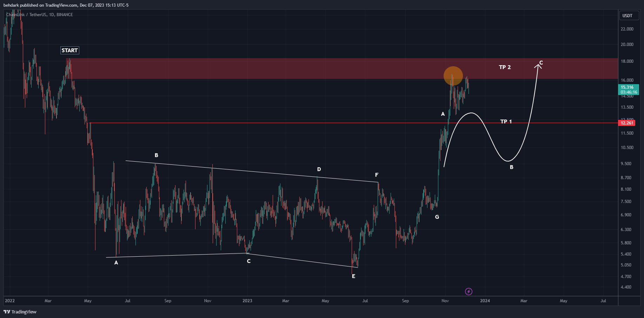Click the 2022 label on time axis
This screenshot has width=644, height=318.
click(x=10, y=301)
